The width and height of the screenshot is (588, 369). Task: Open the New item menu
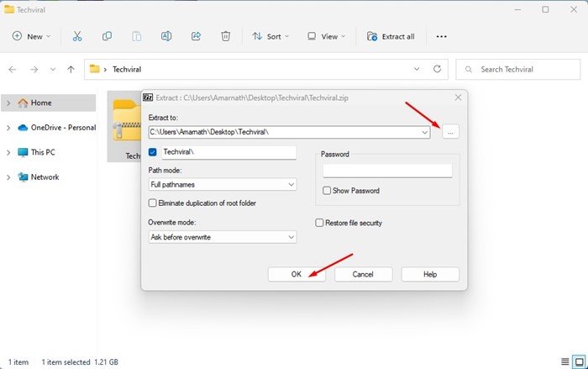click(x=31, y=36)
